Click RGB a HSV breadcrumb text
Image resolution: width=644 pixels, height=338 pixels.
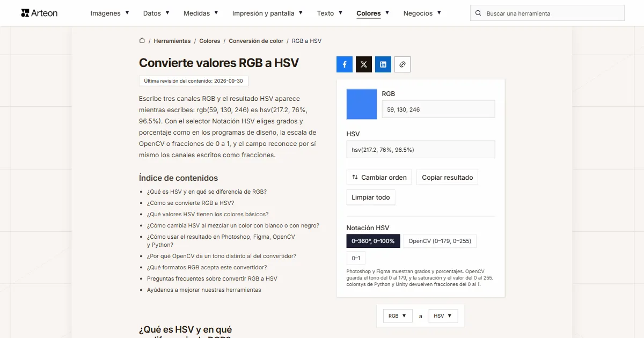coord(306,41)
